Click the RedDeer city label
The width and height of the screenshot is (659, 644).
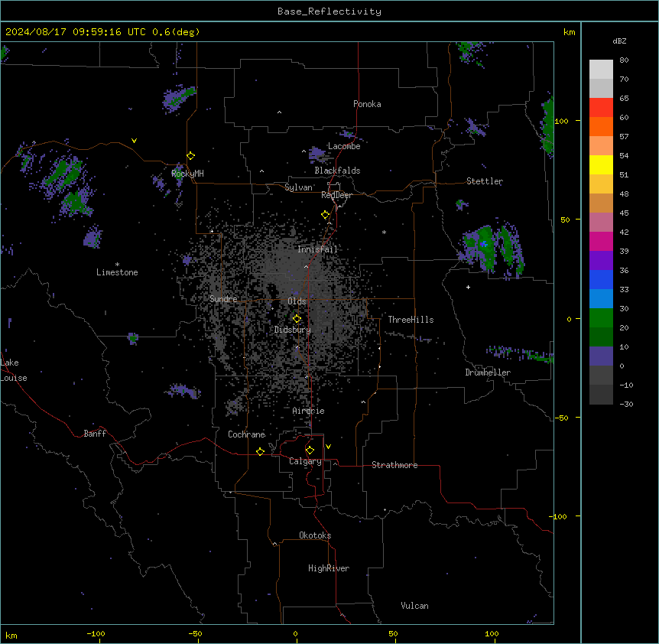336,195
